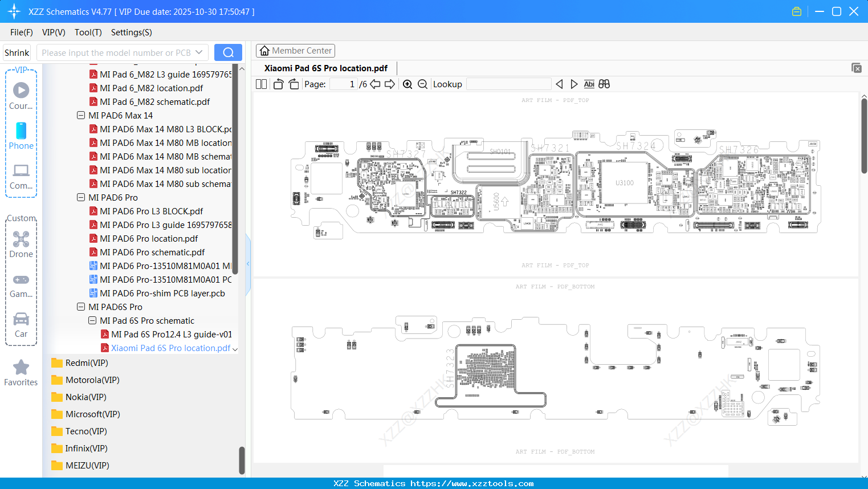Click the yellow toolbox icon in title bar
868x489 pixels.
click(797, 11)
